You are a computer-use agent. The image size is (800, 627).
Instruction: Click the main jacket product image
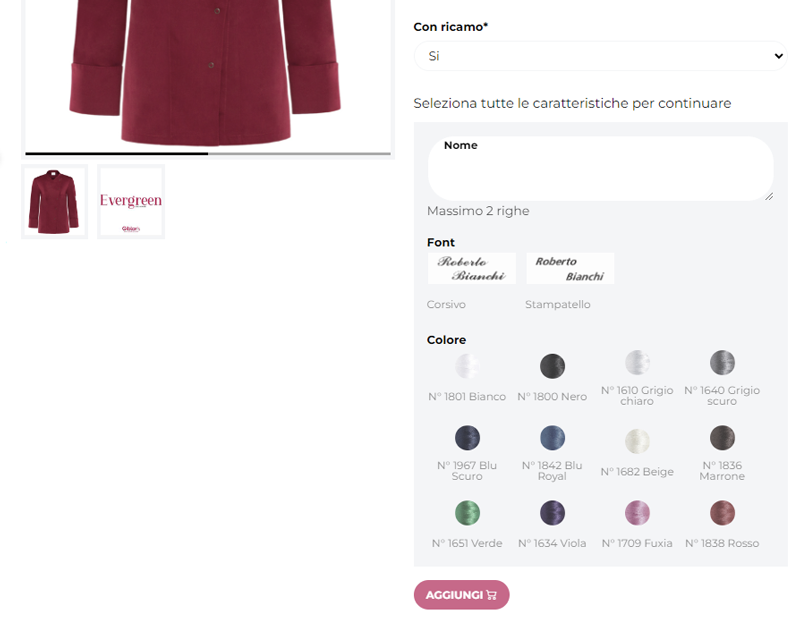pos(208,70)
